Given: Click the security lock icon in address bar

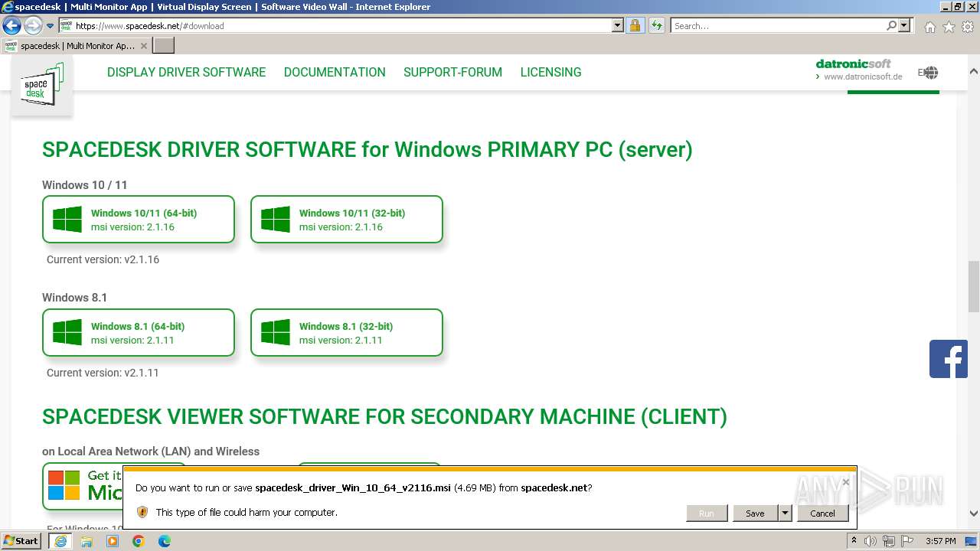Looking at the screenshot, I should click(635, 26).
